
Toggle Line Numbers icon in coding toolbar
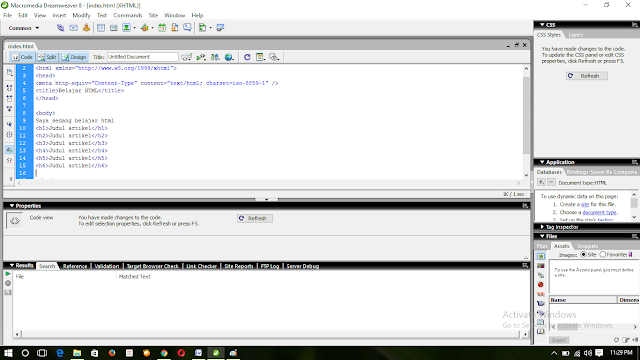point(9,150)
